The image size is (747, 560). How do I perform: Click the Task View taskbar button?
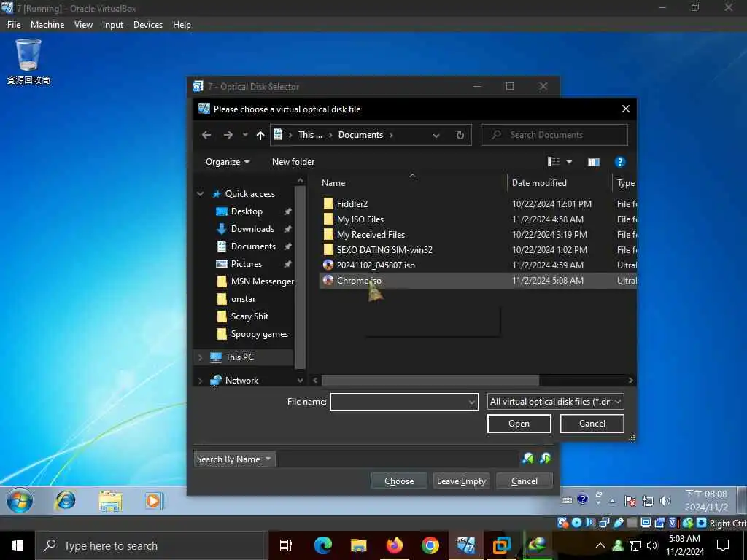click(286, 545)
